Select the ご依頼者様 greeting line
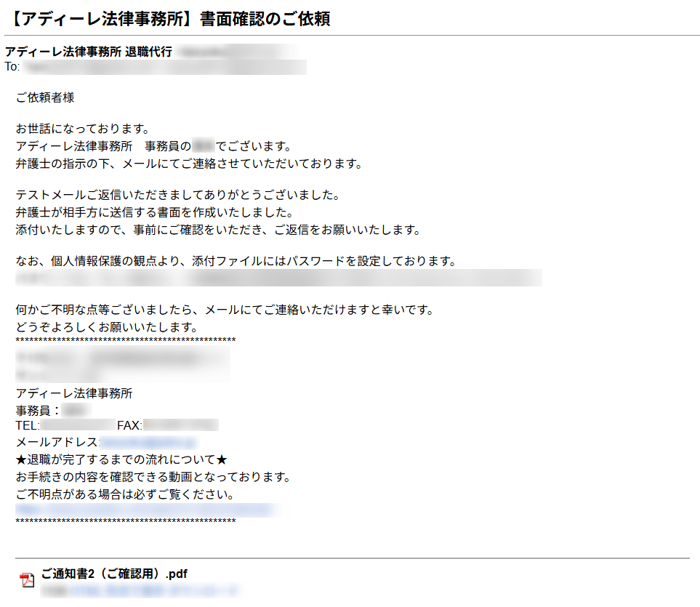Viewport: 700px width, 607px height. (45, 97)
